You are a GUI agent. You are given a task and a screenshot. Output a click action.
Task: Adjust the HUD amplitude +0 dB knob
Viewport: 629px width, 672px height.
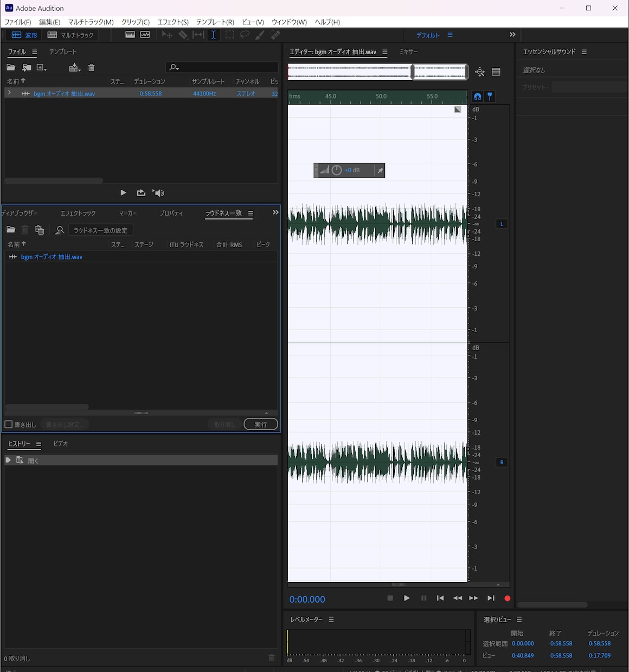[x=337, y=170]
